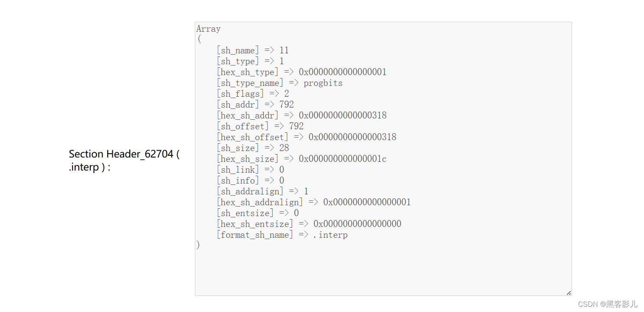This screenshot has height=312, width=644.
Task: Click the hex_sh_type value line
Action: (301, 72)
